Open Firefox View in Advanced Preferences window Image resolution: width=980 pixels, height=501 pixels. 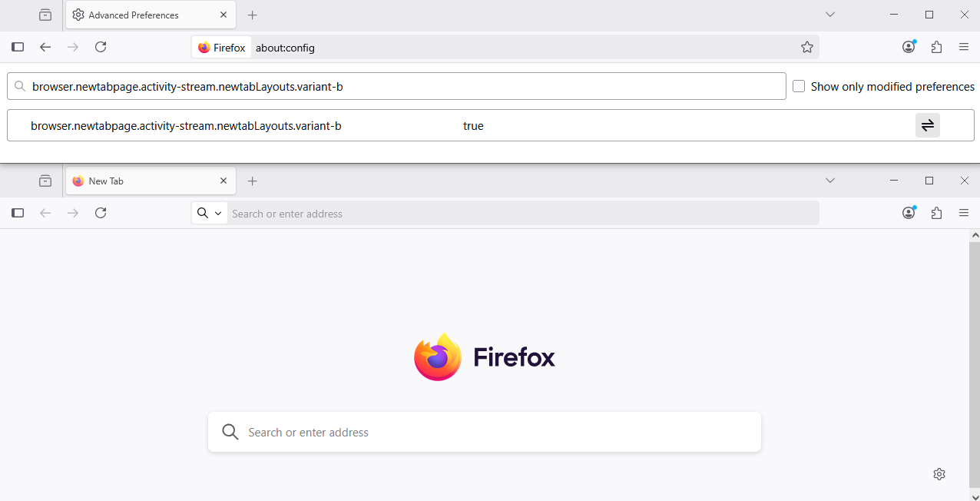click(x=45, y=15)
